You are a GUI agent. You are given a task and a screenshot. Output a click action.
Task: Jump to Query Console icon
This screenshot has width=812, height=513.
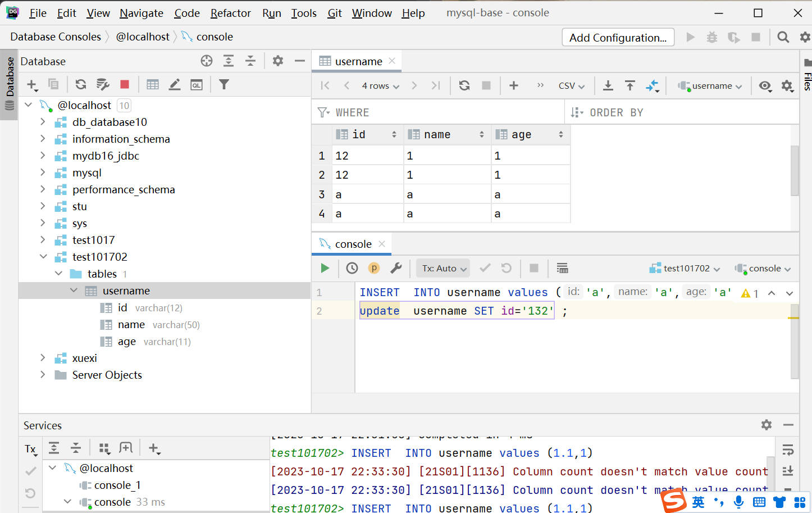pyautogui.click(x=197, y=85)
